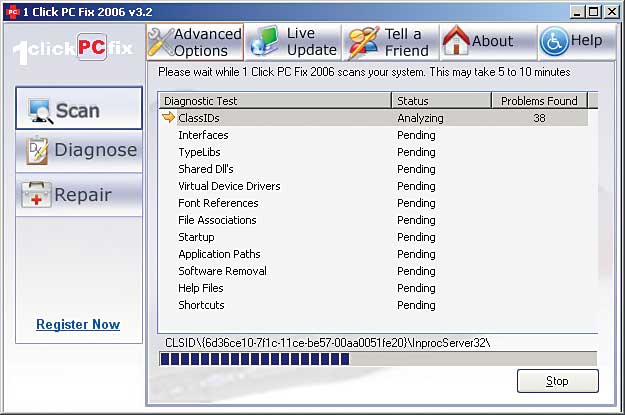This screenshot has height=415, width=625.
Task: Click the Pending status for Startup
Action: pyautogui.click(x=416, y=238)
